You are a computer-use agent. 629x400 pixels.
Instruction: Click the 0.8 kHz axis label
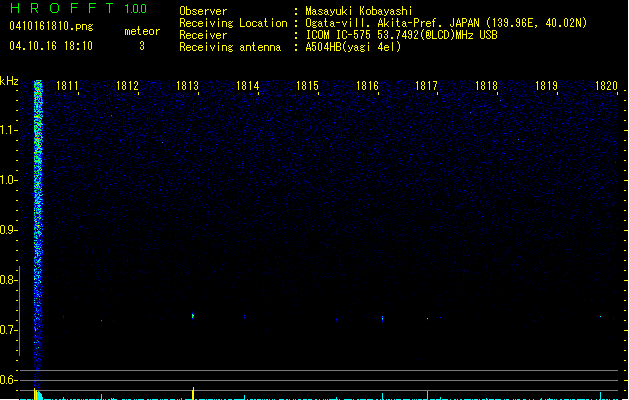coord(8,280)
